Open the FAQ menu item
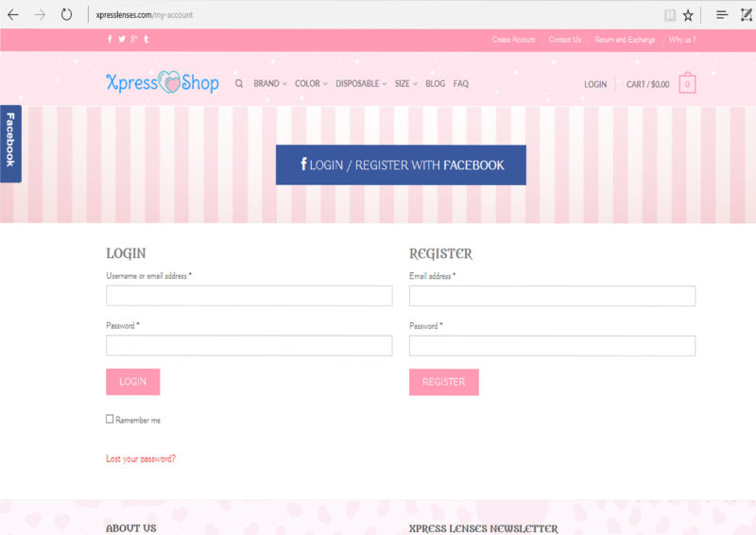756x535 pixels. [x=461, y=83]
